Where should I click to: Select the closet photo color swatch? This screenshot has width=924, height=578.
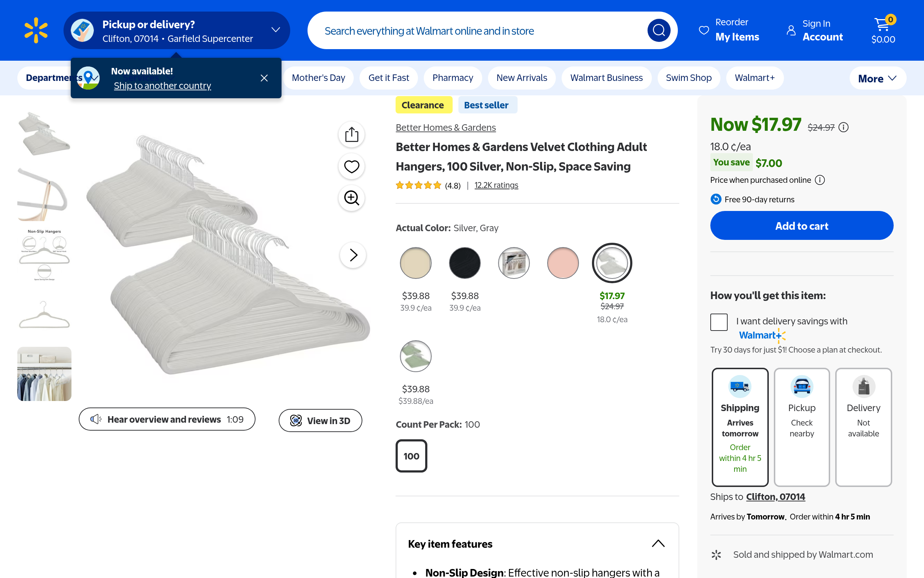point(514,263)
